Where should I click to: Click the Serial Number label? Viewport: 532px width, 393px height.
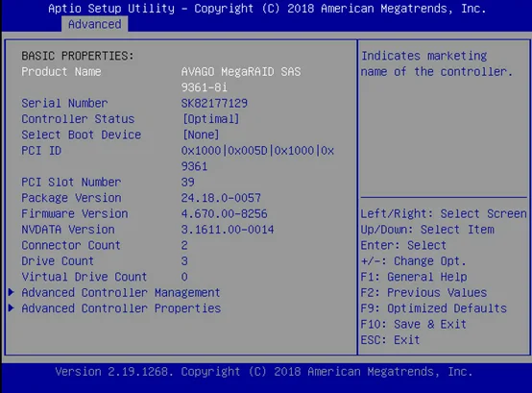(x=64, y=103)
